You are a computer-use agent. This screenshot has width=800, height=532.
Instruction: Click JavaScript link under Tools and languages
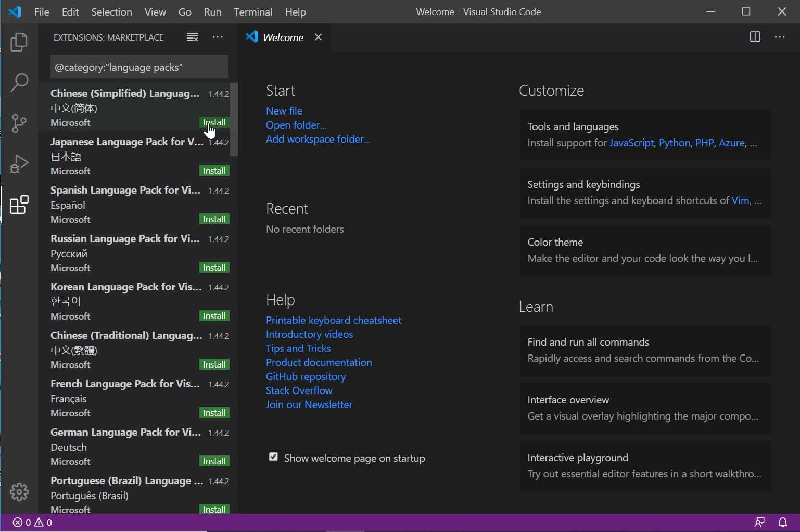point(631,143)
